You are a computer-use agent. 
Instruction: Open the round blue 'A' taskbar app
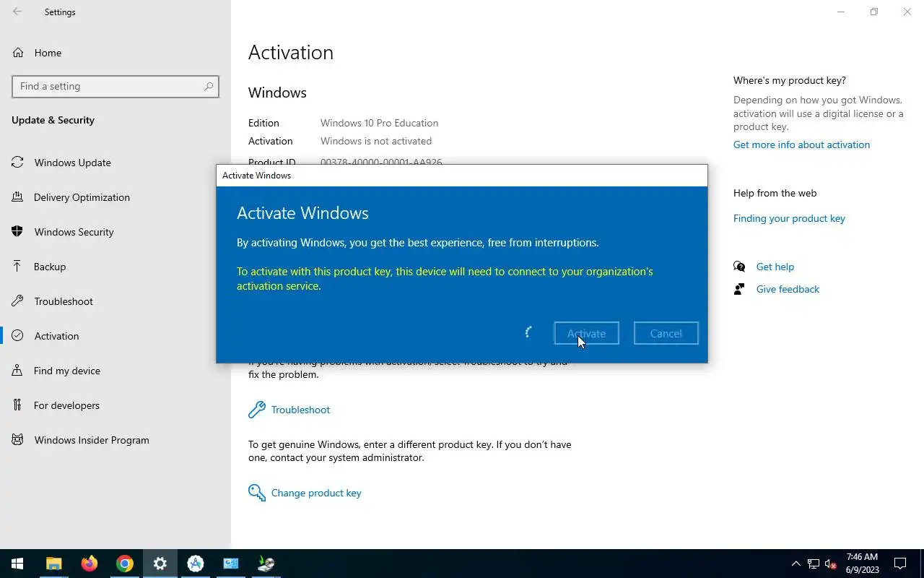pyautogui.click(x=195, y=564)
